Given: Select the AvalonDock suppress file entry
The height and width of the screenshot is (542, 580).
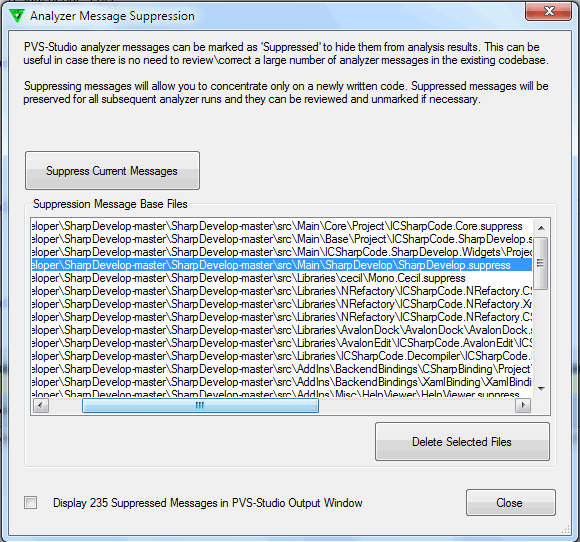Looking at the screenshot, I should pos(282,330).
